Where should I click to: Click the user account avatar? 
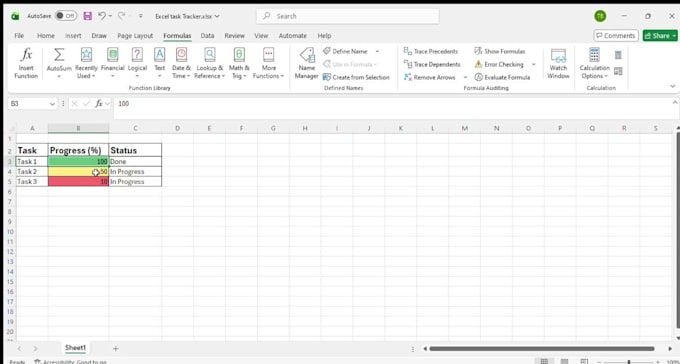click(x=600, y=16)
